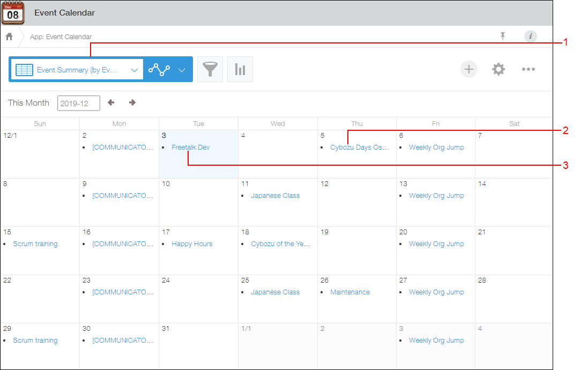The image size is (588, 370).
Task: Click the plus icon to add an event
Action: pos(468,69)
